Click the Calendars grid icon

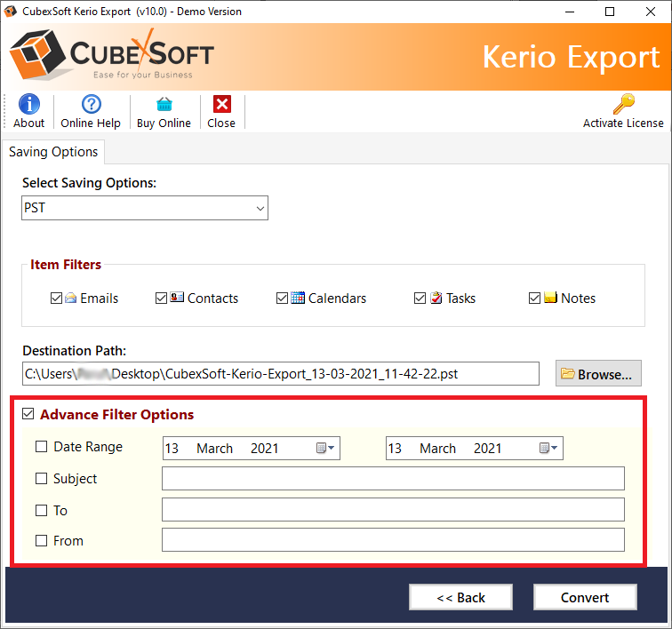(298, 298)
